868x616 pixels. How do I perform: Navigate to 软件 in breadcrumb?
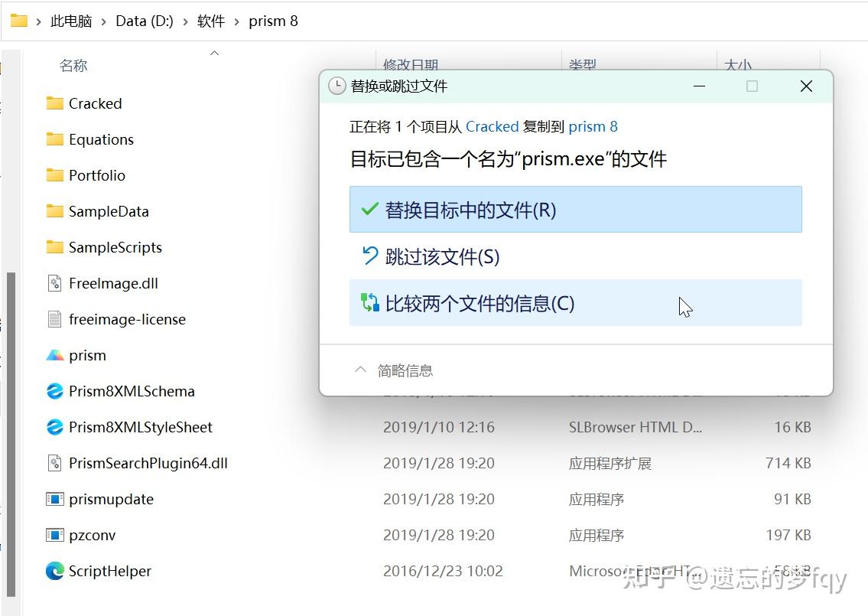tap(211, 21)
